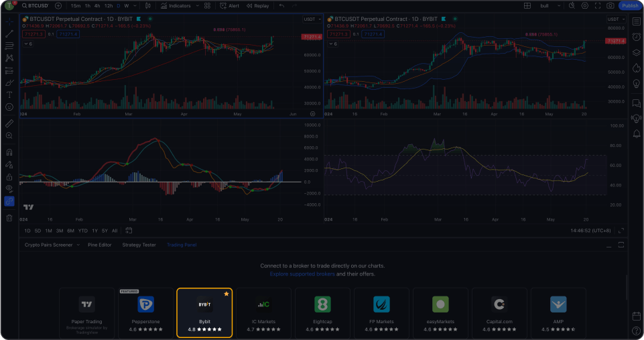The height and width of the screenshot is (340, 644).
Task: Select the Text annotation tool
Action: tap(9, 95)
